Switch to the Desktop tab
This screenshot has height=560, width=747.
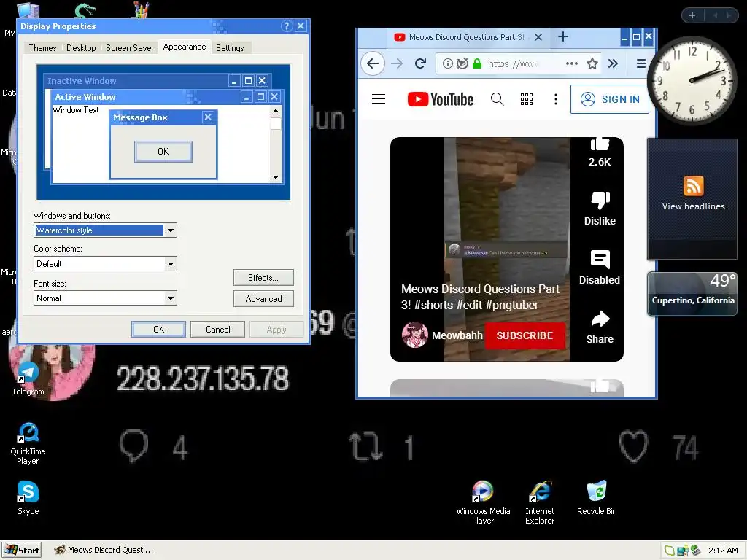(x=81, y=47)
